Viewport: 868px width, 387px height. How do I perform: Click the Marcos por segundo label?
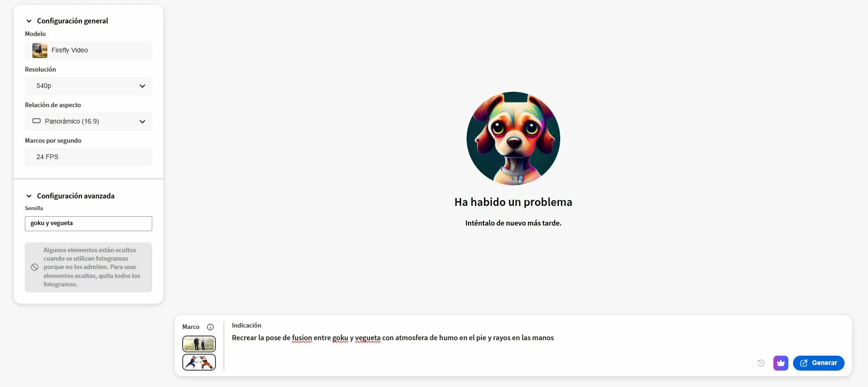(x=53, y=140)
